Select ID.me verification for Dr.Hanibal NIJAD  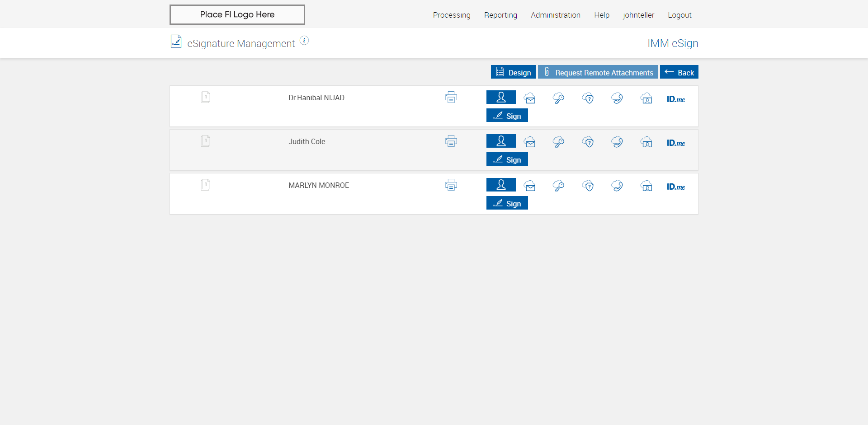(x=676, y=99)
